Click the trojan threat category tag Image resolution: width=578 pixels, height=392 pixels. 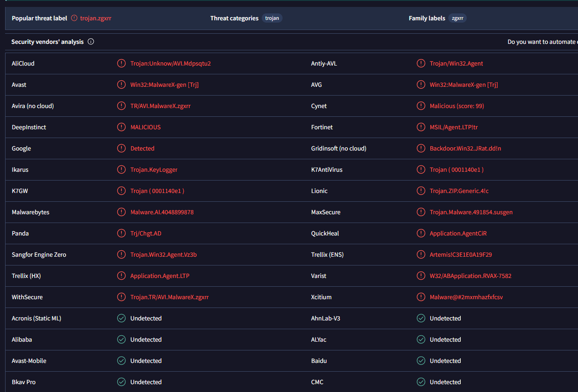pos(272,18)
